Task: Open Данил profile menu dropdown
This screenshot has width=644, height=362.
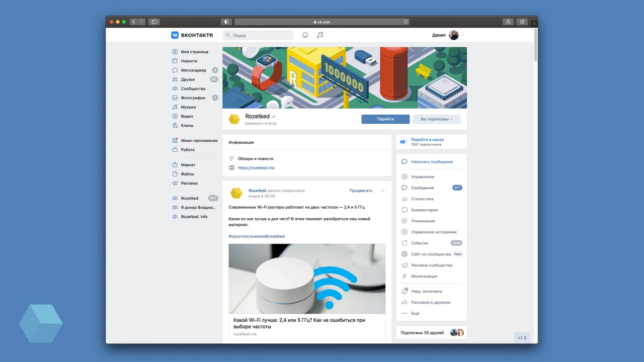Action: click(x=448, y=35)
